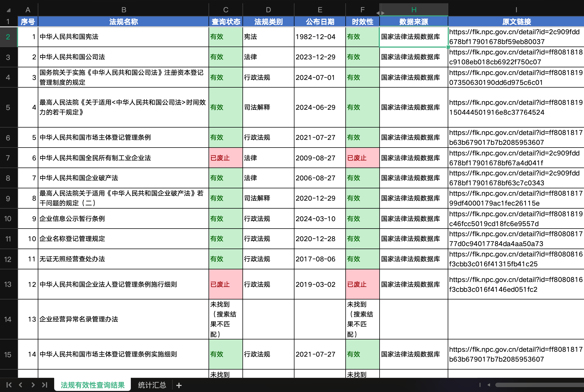Click 法规名称 header cell
Image resolution: width=584 pixels, height=392 pixels.
pyautogui.click(x=123, y=22)
